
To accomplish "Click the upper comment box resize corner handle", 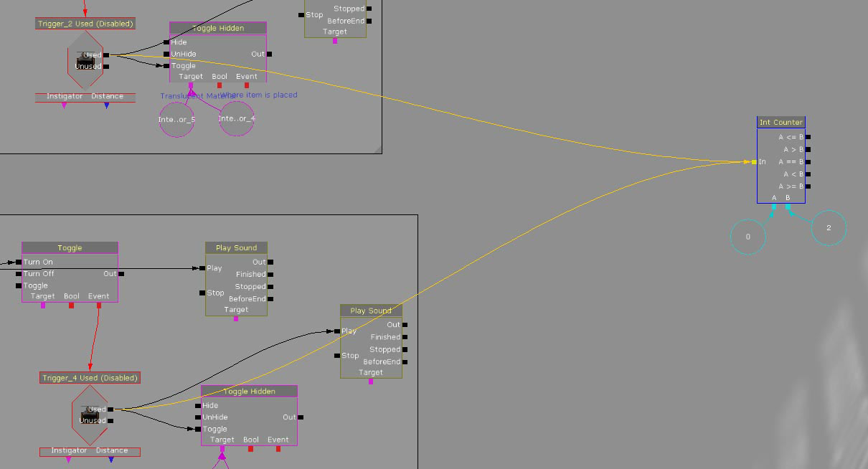I will (377, 149).
